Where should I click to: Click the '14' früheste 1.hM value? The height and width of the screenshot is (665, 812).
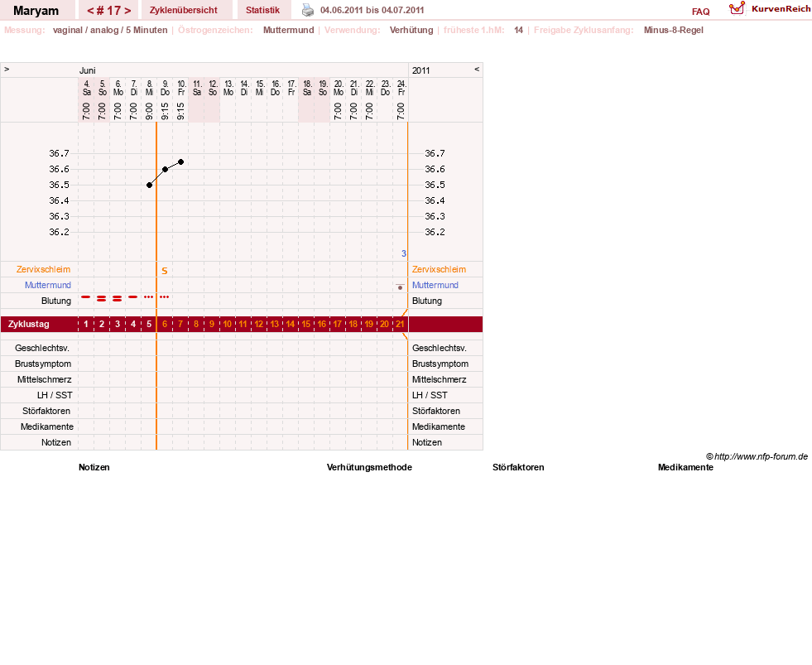(518, 30)
